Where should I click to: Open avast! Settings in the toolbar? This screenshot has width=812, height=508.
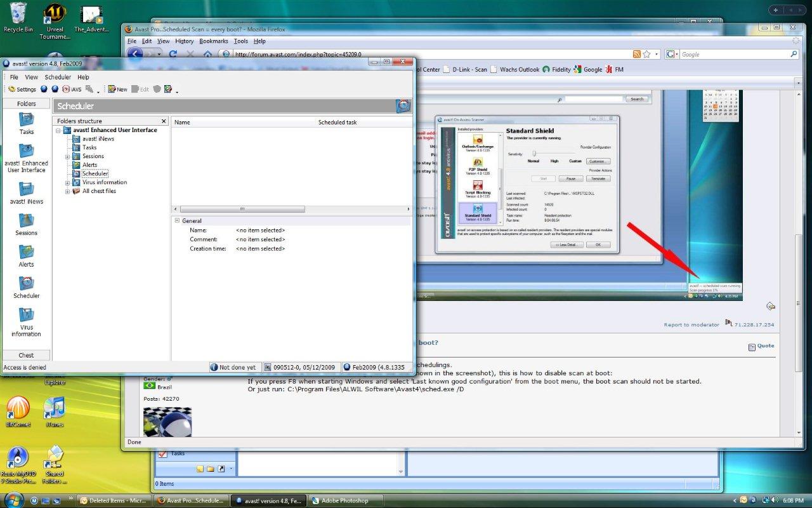pyautogui.click(x=22, y=90)
